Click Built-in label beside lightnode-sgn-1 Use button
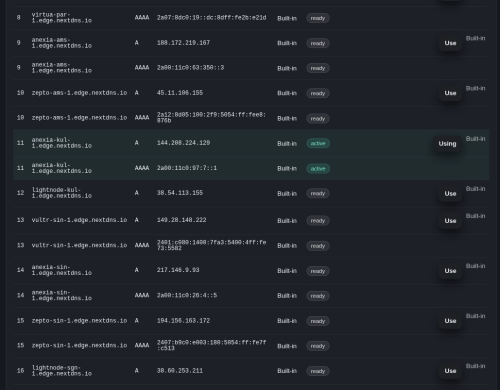This screenshot has width=500, height=390. pyautogui.click(x=475, y=366)
